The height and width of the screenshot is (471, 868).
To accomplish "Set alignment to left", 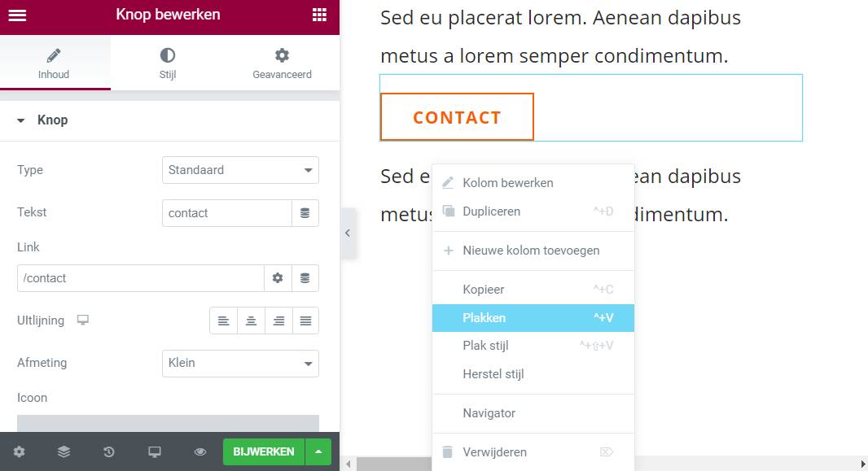I will point(224,321).
